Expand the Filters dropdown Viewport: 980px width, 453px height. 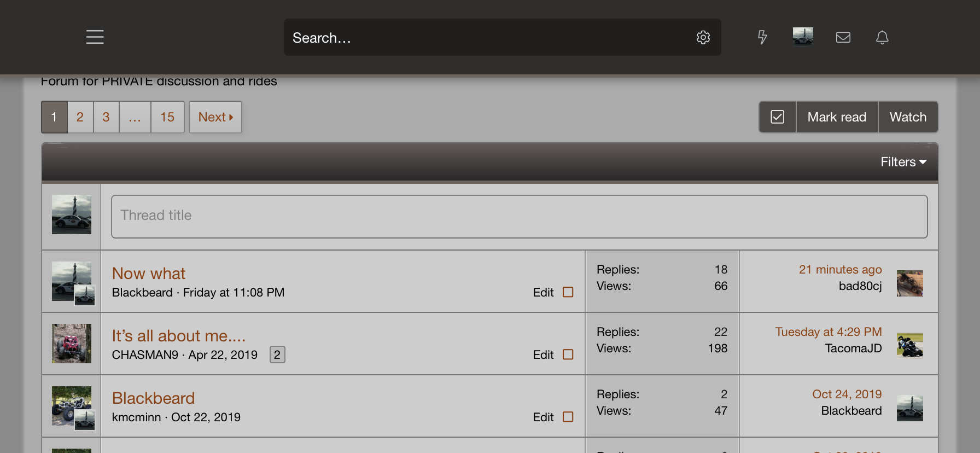point(903,162)
